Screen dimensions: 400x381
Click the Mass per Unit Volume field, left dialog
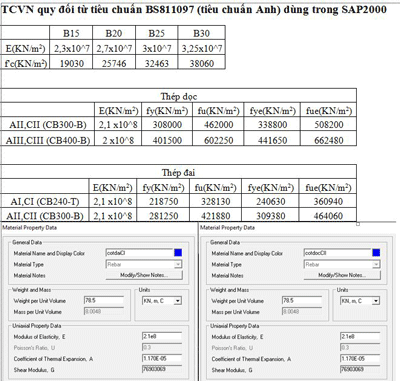tap(104, 311)
